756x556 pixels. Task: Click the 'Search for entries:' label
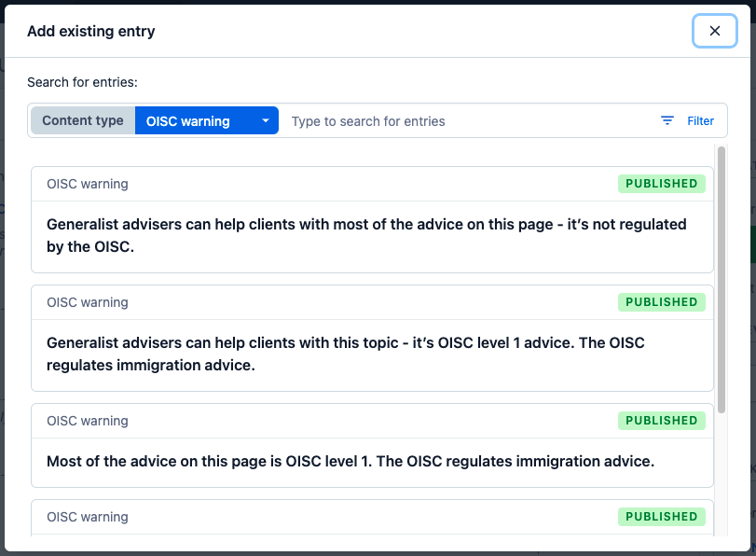click(82, 82)
